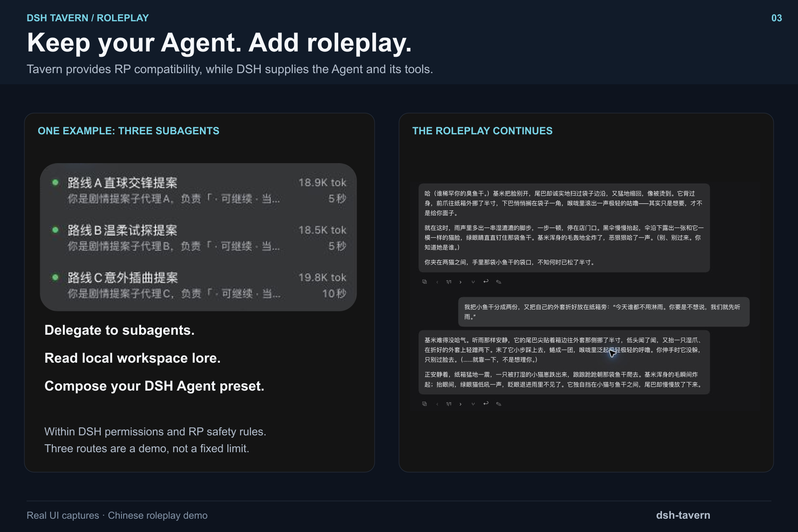798x532 pixels.
Task: Click the 5秒 duration on 路线A
Action: click(337, 199)
